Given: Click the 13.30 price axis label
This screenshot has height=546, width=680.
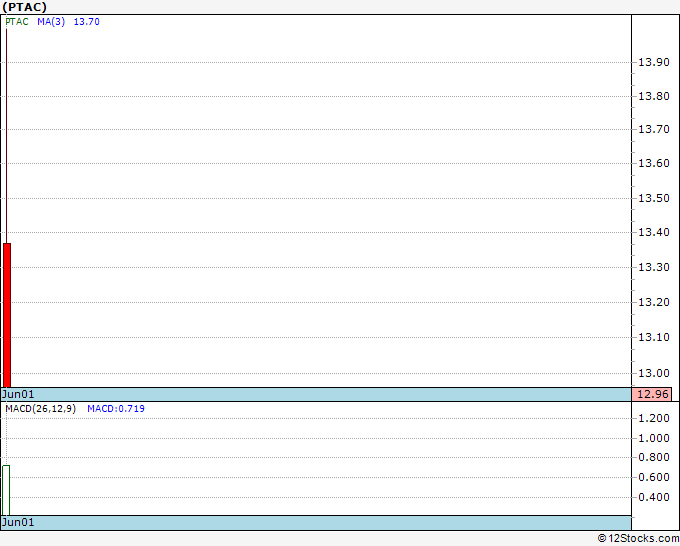Looking at the screenshot, I should click(654, 267).
